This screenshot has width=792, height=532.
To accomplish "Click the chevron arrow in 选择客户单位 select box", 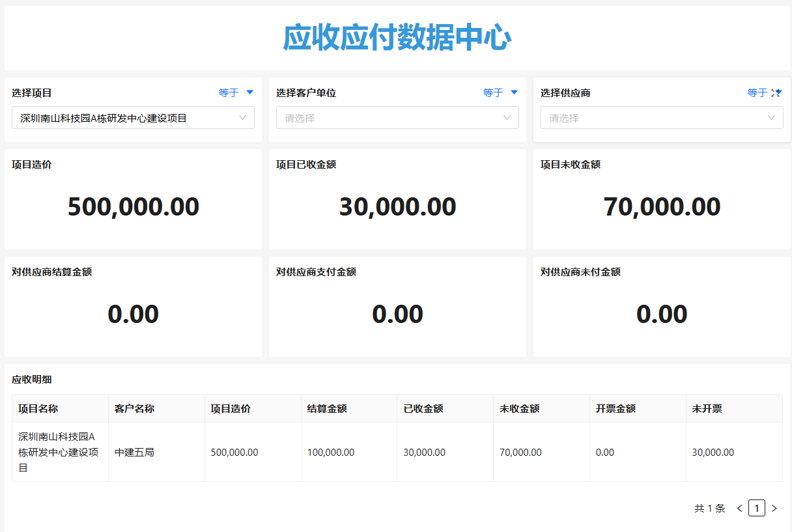I will pyautogui.click(x=507, y=118).
